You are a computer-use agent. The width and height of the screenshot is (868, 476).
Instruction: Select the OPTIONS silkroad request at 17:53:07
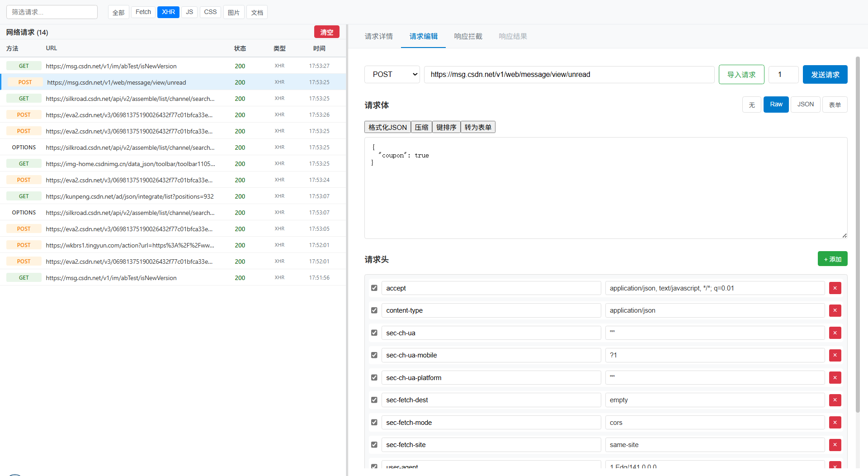click(x=173, y=213)
